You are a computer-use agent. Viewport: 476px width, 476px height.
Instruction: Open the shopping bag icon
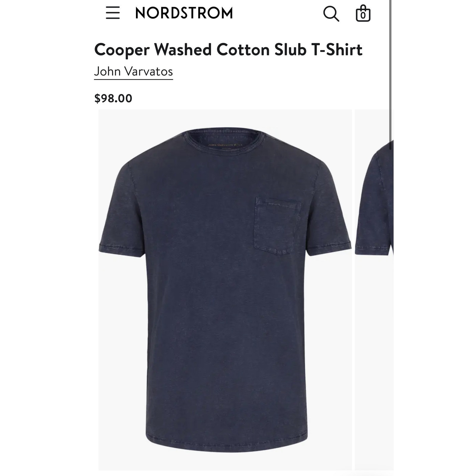point(363,13)
